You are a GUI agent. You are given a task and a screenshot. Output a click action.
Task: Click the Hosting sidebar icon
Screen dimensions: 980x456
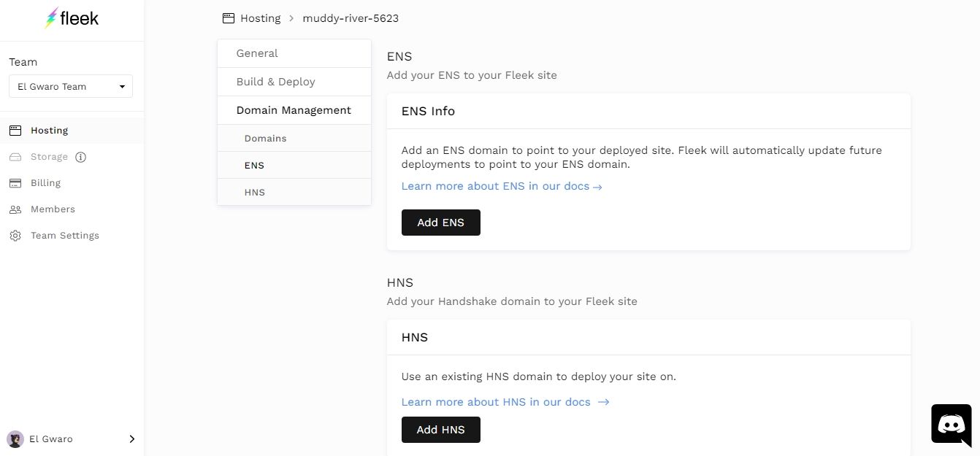(15, 131)
